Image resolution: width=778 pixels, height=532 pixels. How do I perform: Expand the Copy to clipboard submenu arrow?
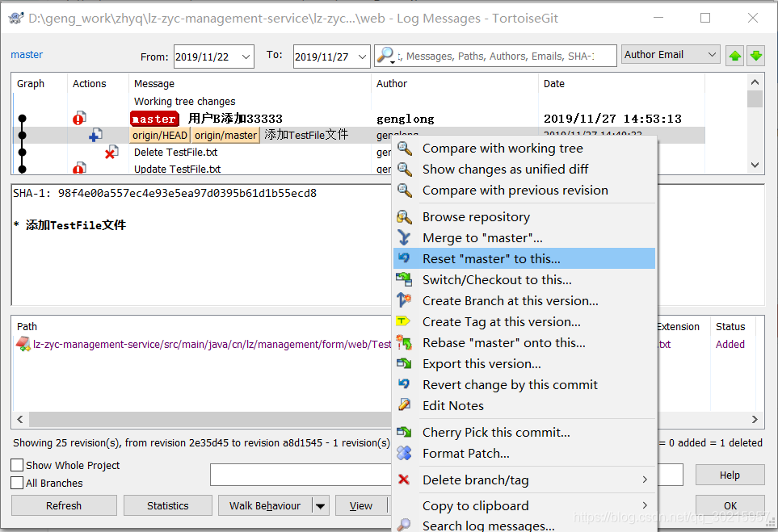[x=645, y=505]
